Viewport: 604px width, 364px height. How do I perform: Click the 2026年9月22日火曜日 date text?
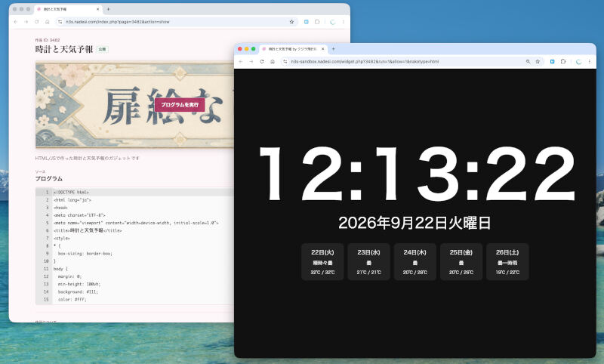(414, 223)
